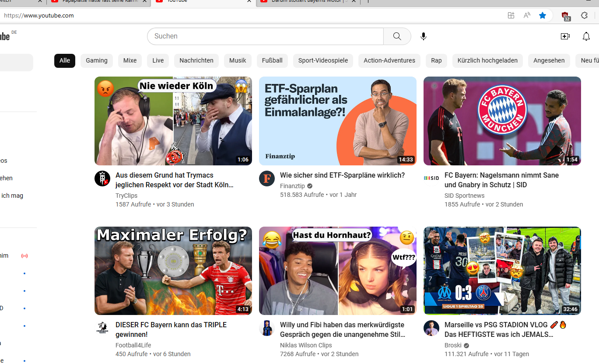Go to the Finanztip channel name
599x364 pixels.
[292, 186]
